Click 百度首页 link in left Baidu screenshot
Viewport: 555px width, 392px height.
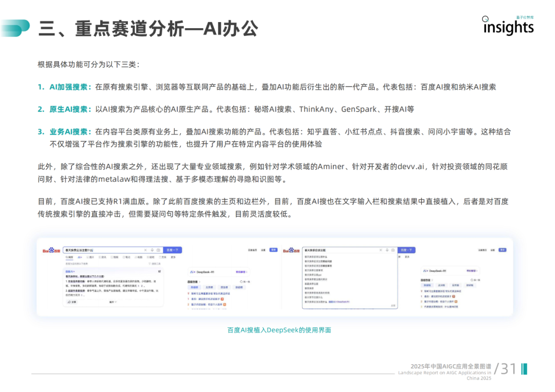[252, 250]
